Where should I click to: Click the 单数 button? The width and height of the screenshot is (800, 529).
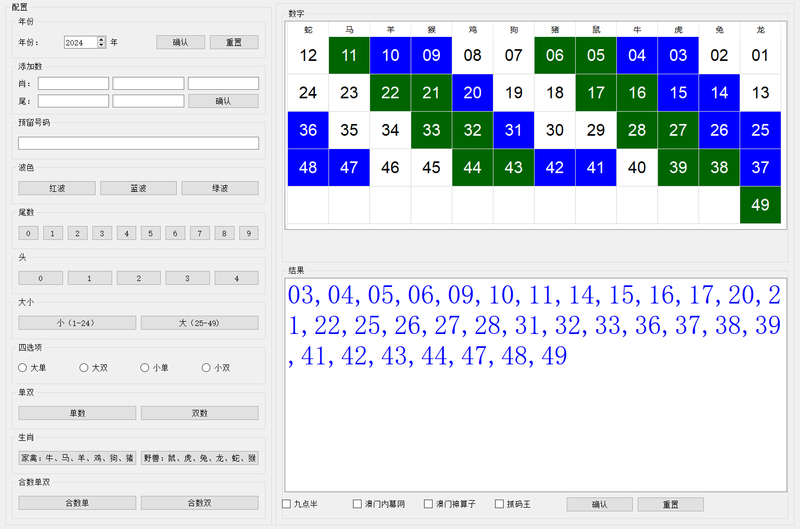point(78,413)
